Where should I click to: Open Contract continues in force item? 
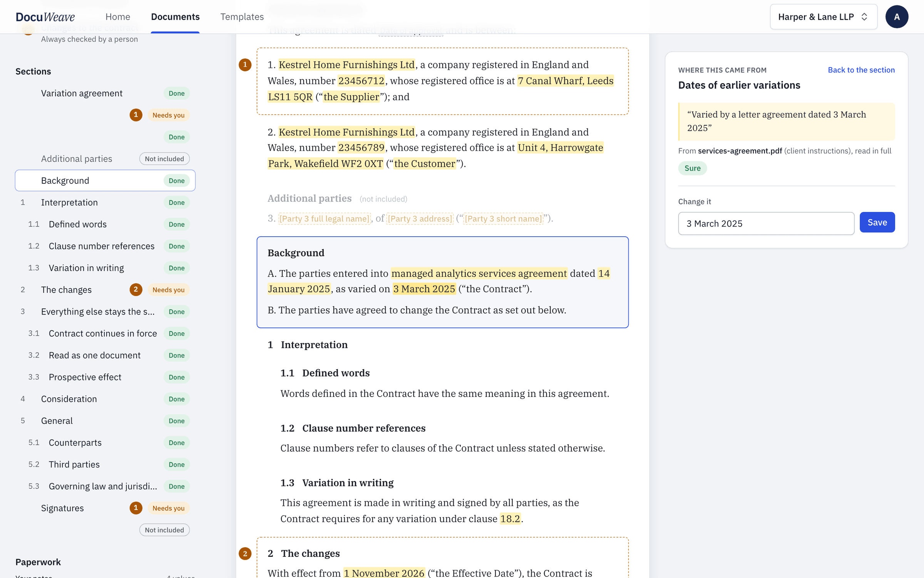tap(105, 333)
